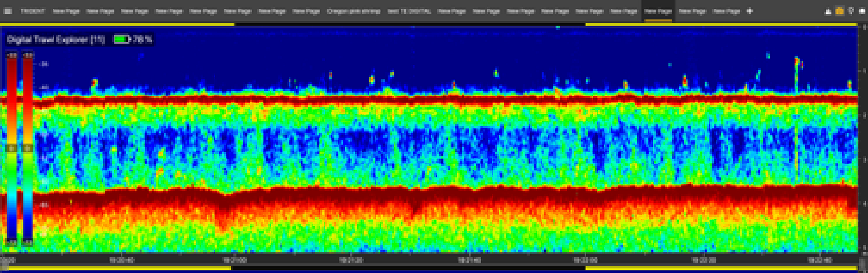Image resolution: width=868 pixels, height=273 pixels.
Task: Select the test TE DIGITAL tab
Action: tap(409, 11)
